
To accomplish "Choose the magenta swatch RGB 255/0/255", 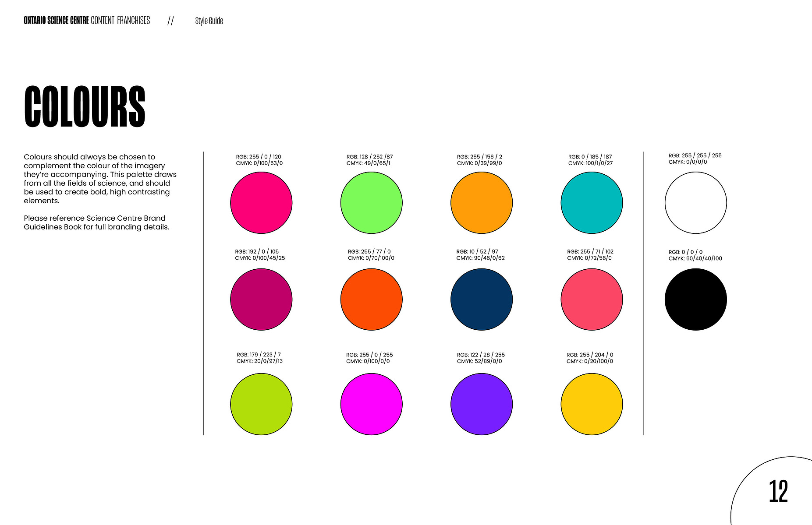I will 371,404.
